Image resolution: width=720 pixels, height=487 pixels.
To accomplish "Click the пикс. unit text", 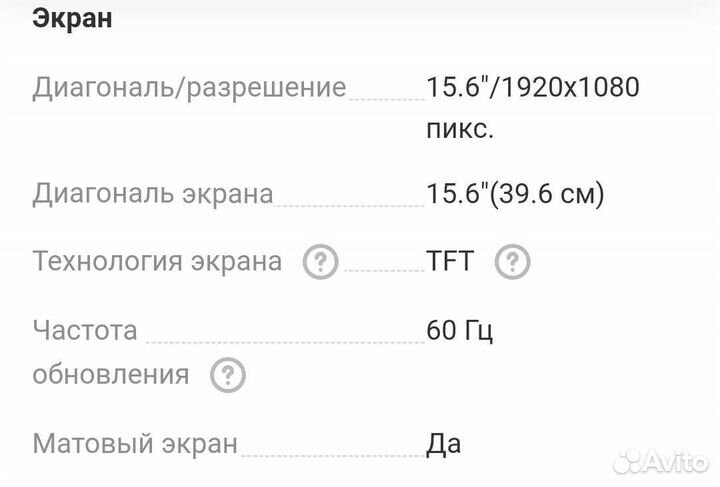I will click(x=461, y=131).
